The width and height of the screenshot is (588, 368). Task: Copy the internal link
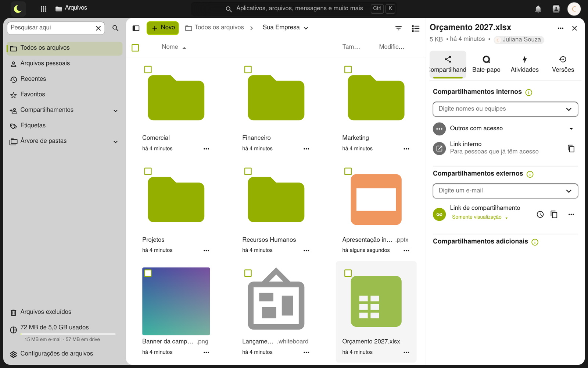571,148
